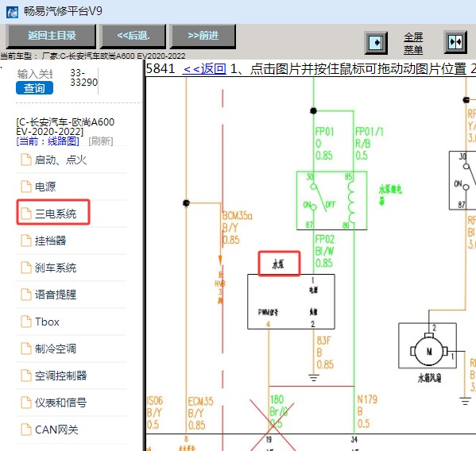Click the expand panel arrow icon
476x451 pixels.
point(376,42)
